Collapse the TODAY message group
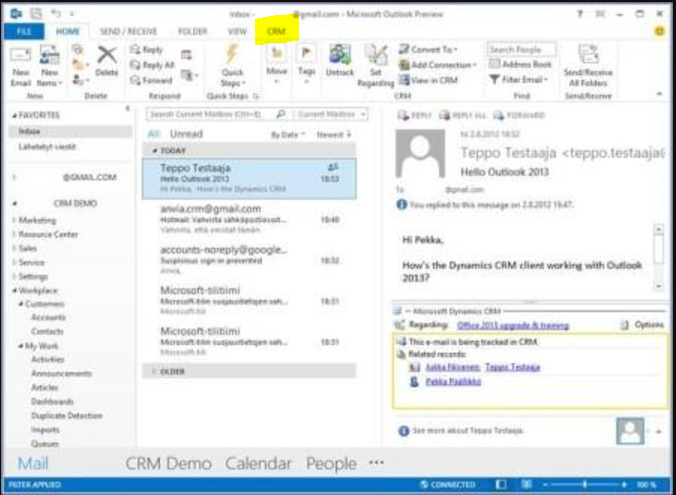 pos(155,151)
